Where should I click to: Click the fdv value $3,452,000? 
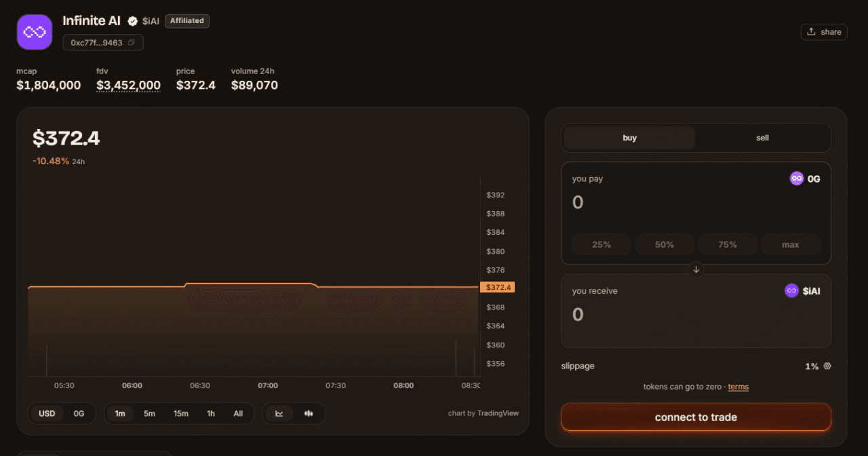coord(128,85)
